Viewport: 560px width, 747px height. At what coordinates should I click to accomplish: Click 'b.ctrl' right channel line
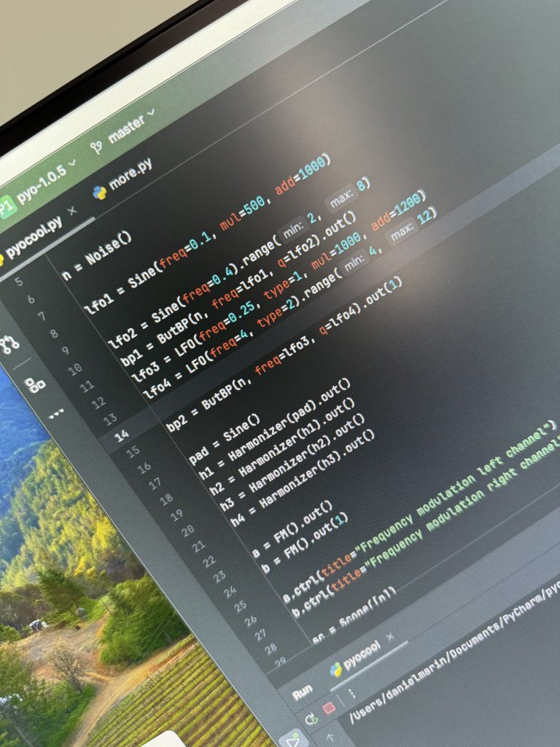coord(425,529)
